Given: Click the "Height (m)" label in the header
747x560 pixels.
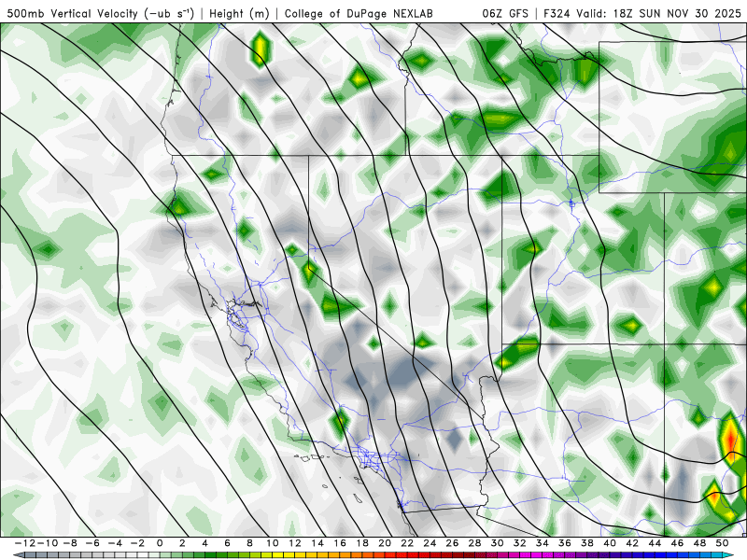Looking at the screenshot, I should 239,13.
